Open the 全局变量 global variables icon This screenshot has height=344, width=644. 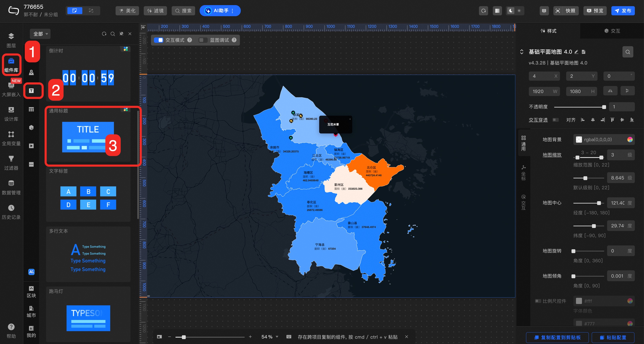(x=11, y=134)
